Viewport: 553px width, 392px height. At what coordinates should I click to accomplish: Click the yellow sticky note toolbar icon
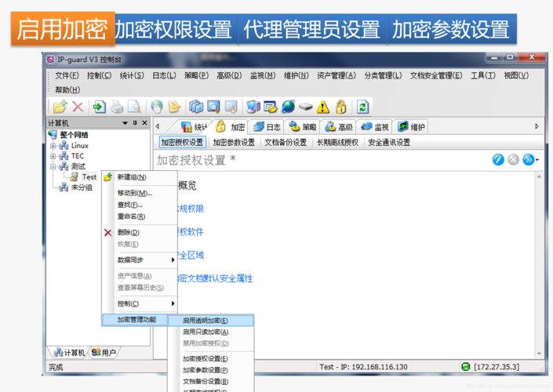[x=174, y=107]
